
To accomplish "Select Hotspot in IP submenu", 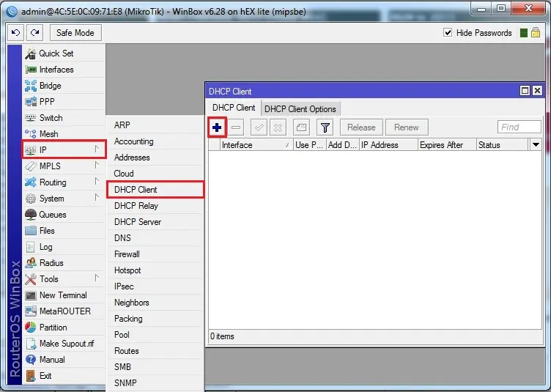I will (155, 270).
